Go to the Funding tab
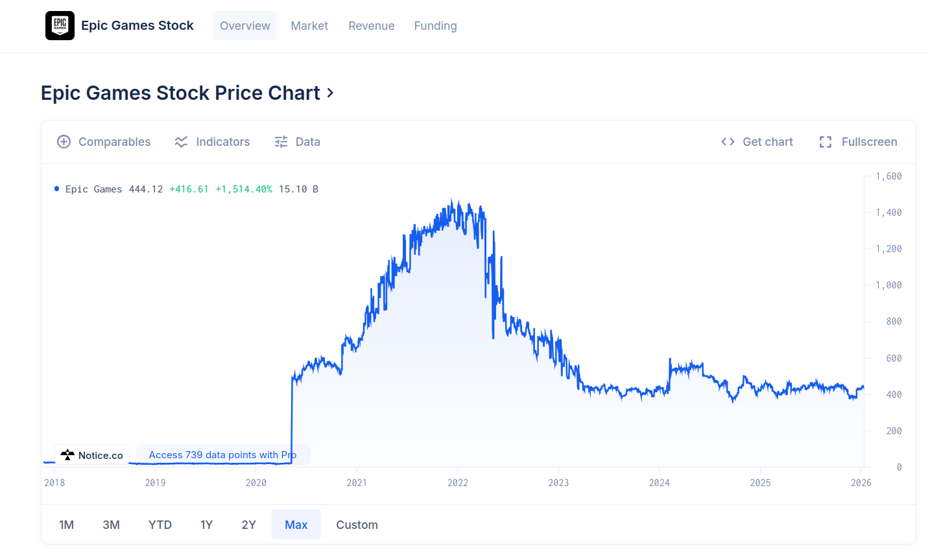This screenshot has width=928, height=560. [435, 26]
